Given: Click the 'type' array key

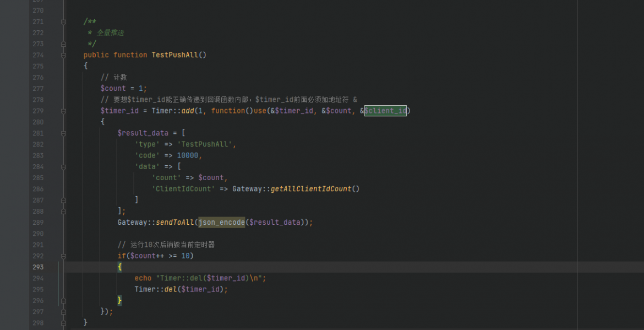Looking at the screenshot, I should 148,144.
